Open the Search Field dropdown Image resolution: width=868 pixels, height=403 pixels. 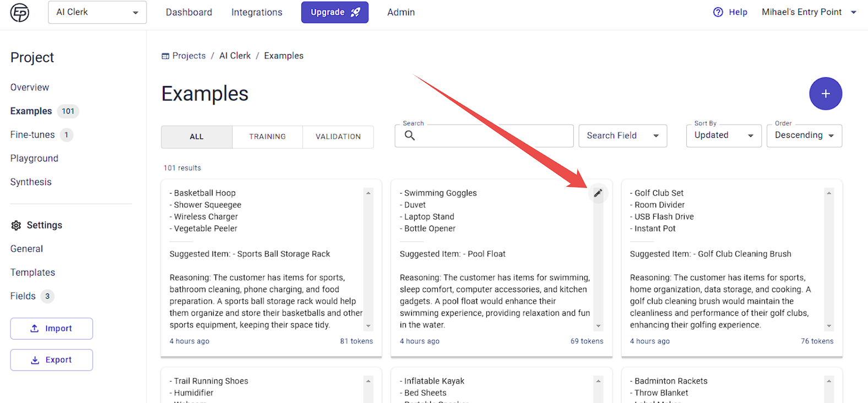623,136
